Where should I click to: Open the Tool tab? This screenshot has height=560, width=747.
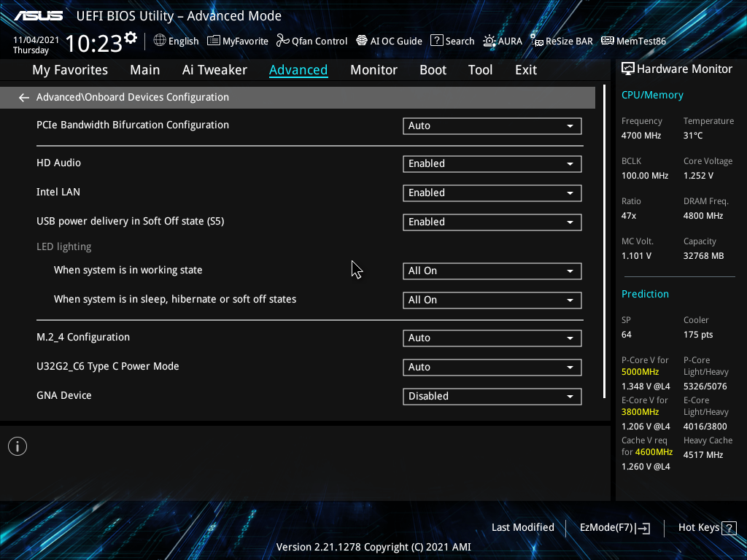(480, 70)
